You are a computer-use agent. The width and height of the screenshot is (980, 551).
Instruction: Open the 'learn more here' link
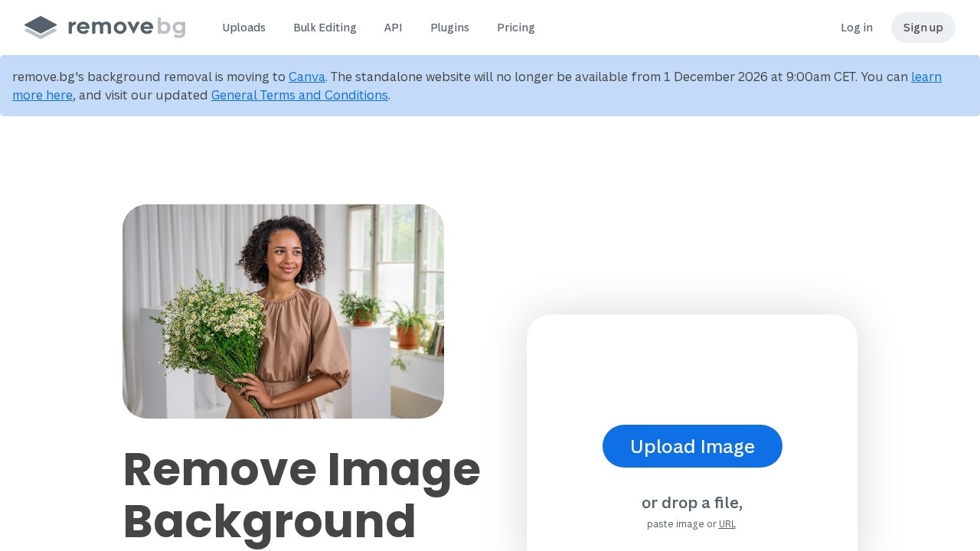tap(926, 77)
